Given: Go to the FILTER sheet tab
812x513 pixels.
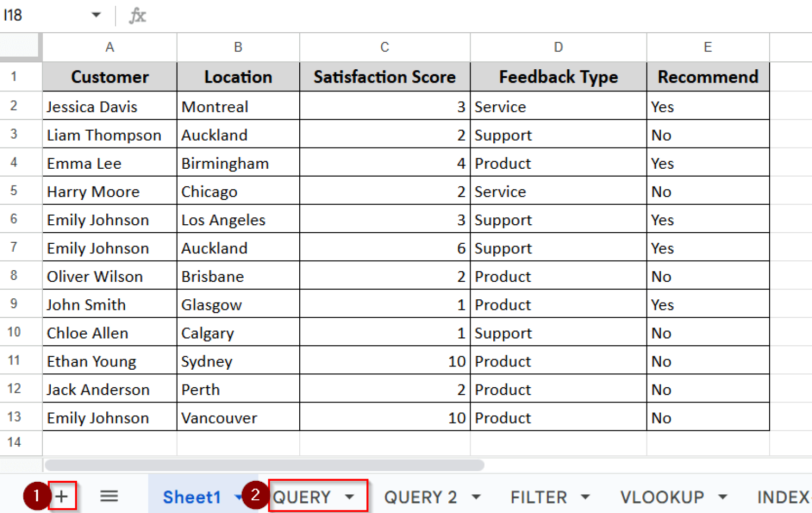Looking at the screenshot, I should coord(538,497).
